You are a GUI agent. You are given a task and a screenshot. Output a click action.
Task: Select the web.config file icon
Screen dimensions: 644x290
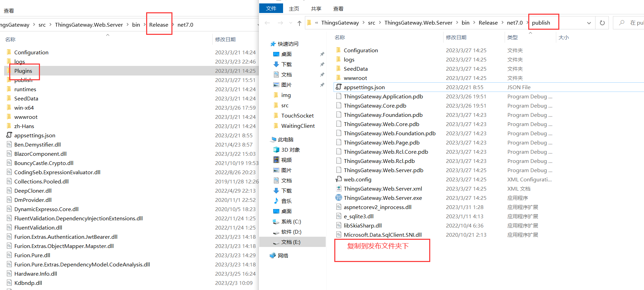click(338, 179)
